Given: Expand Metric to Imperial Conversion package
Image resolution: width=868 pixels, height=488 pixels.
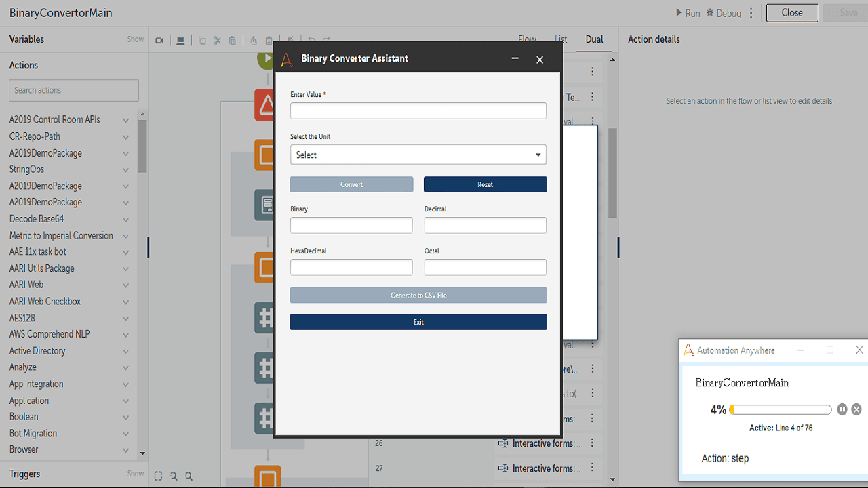Looking at the screenshot, I should (125, 236).
